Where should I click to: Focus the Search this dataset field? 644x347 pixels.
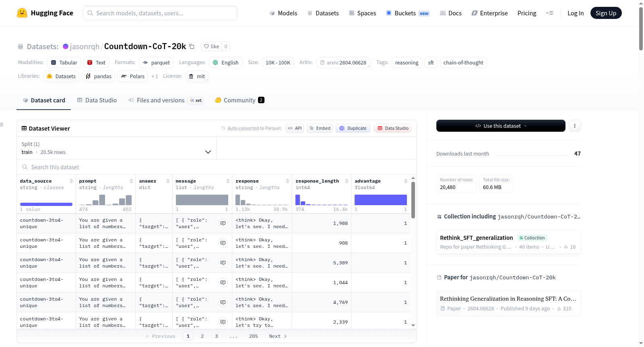tap(217, 167)
